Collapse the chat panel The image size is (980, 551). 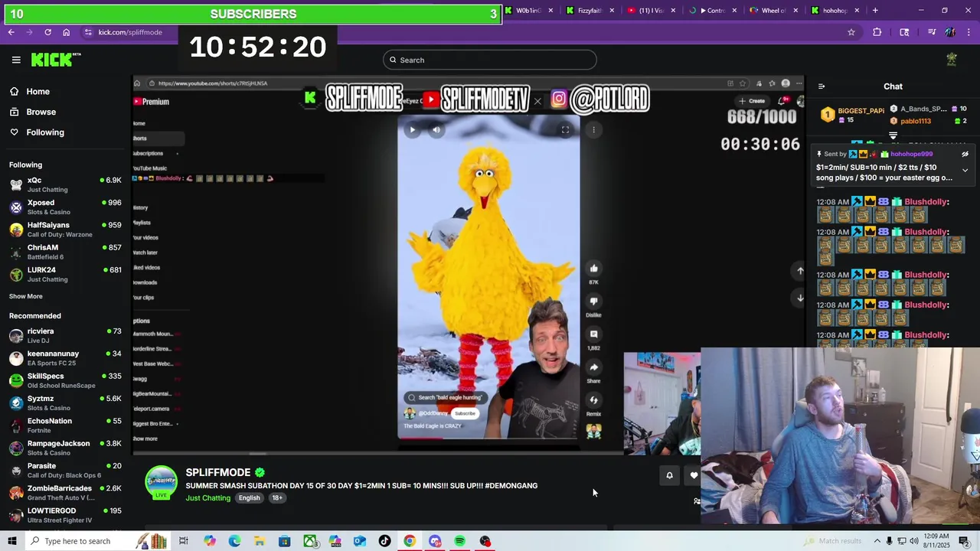click(x=822, y=86)
